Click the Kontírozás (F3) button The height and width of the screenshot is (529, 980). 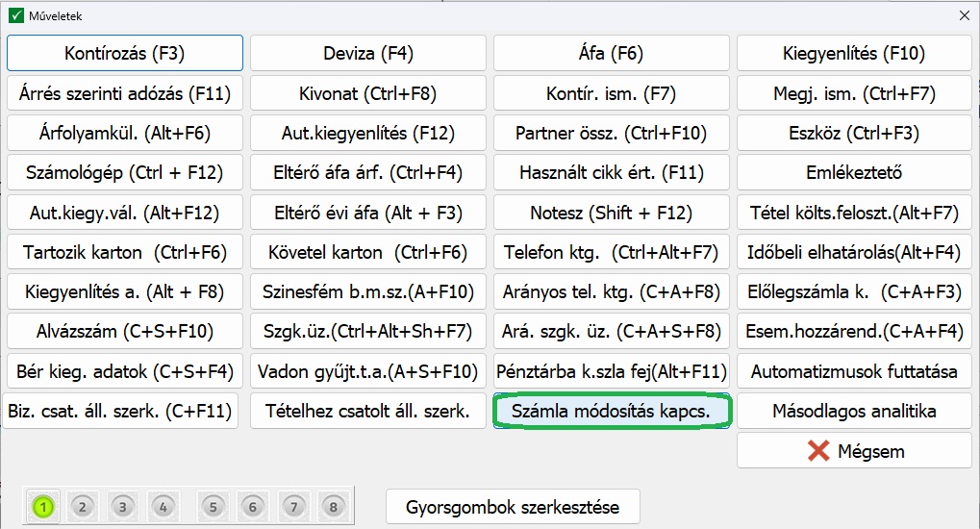coord(125,54)
